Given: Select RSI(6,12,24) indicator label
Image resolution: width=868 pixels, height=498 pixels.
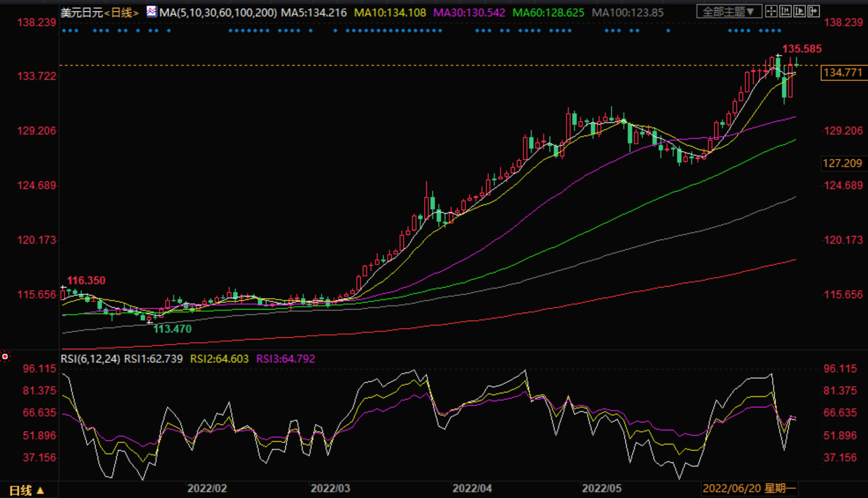Looking at the screenshot, I should pyautogui.click(x=90, y=359).
